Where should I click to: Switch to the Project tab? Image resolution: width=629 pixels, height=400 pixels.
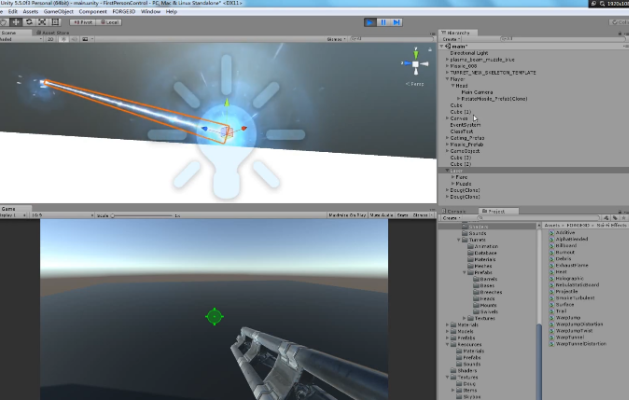497,211
